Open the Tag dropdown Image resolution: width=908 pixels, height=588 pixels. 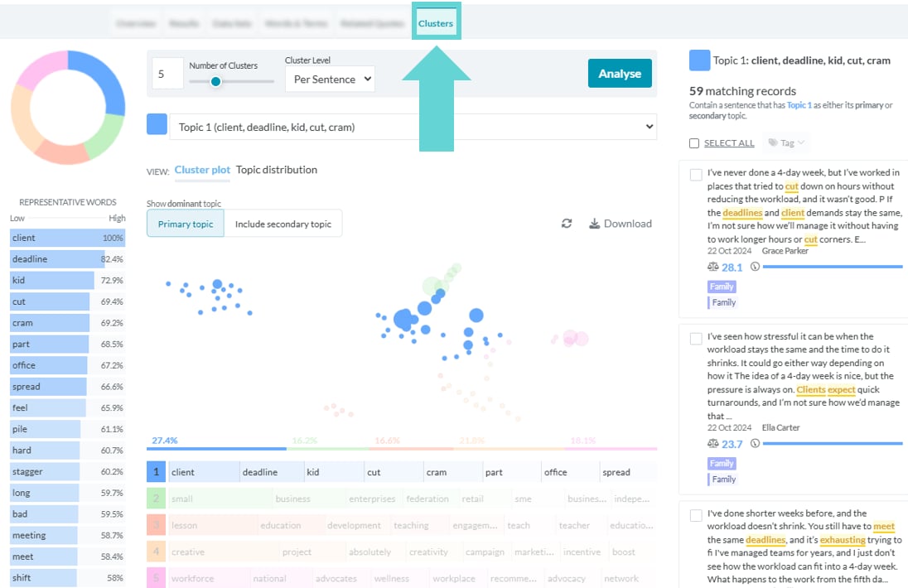(786, 143)
